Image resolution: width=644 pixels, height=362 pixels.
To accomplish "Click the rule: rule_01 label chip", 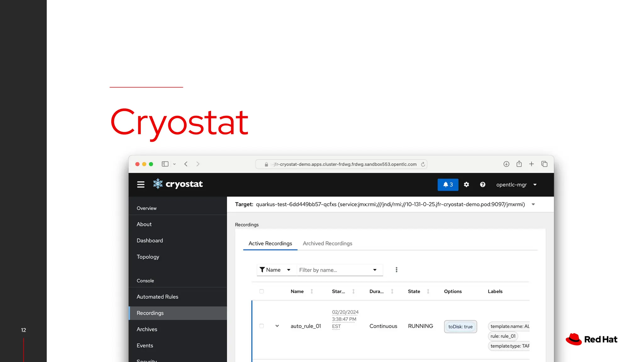I will coord(503,336).
